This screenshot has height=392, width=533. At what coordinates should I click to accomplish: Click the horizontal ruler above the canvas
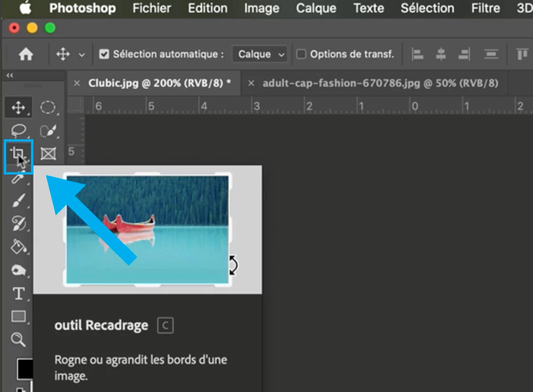point(308,105)
